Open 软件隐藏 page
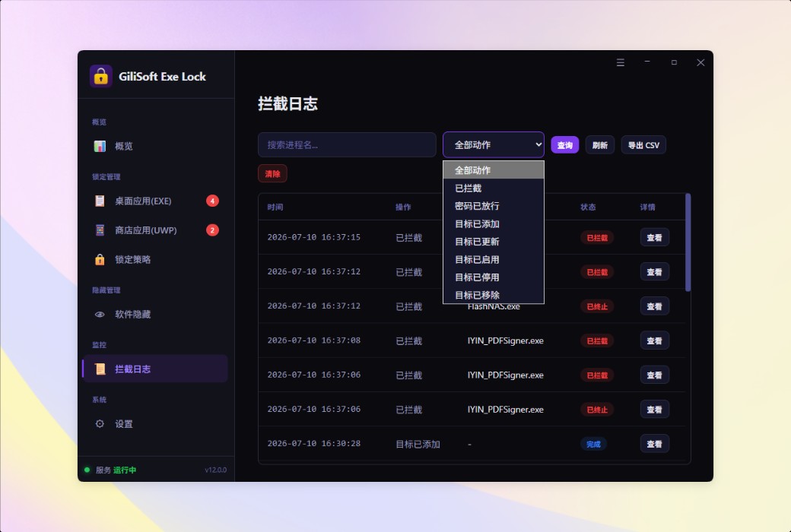The width and height of the screenshot is (791, 532). (155, 314)
